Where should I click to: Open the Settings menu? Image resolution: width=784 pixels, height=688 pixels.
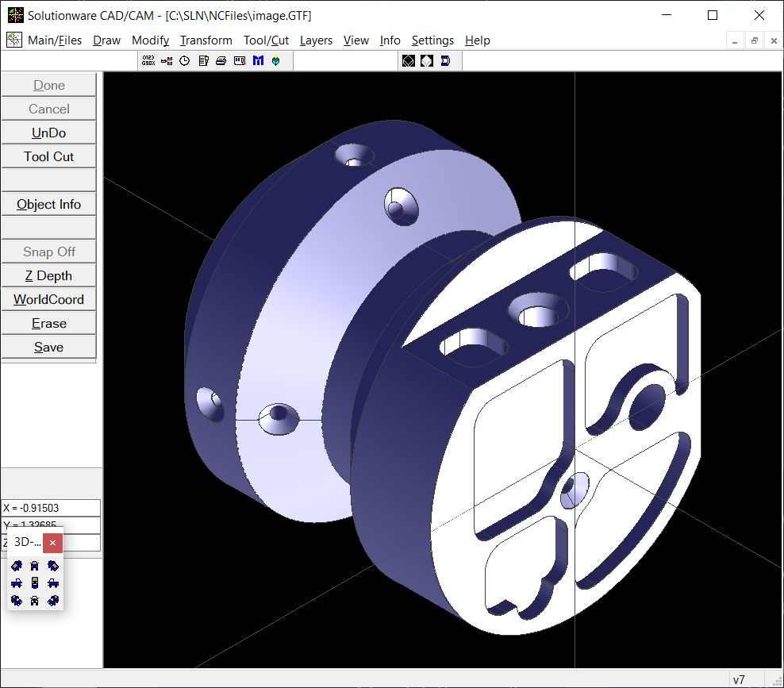[432, 40]
